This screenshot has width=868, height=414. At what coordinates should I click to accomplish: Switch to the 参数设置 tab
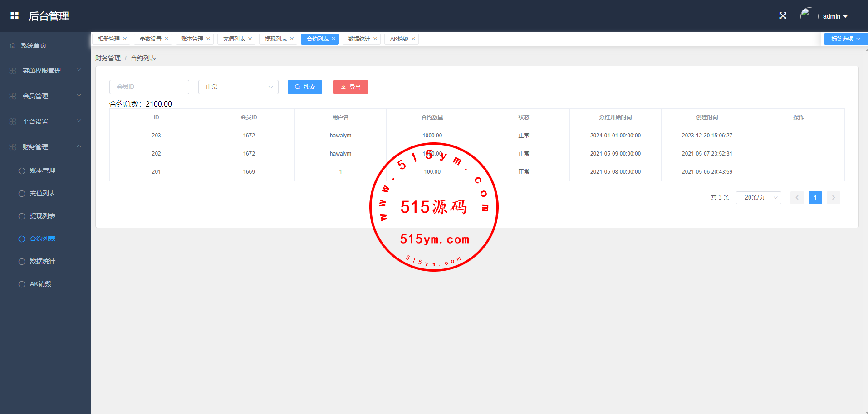pos(150,39)
